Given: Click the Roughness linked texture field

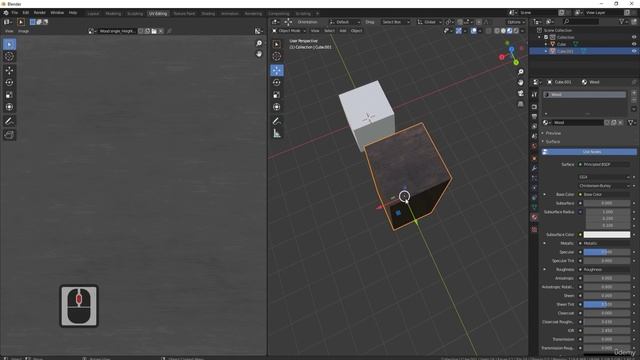Looking at the screenshot, I should point(604,269).
